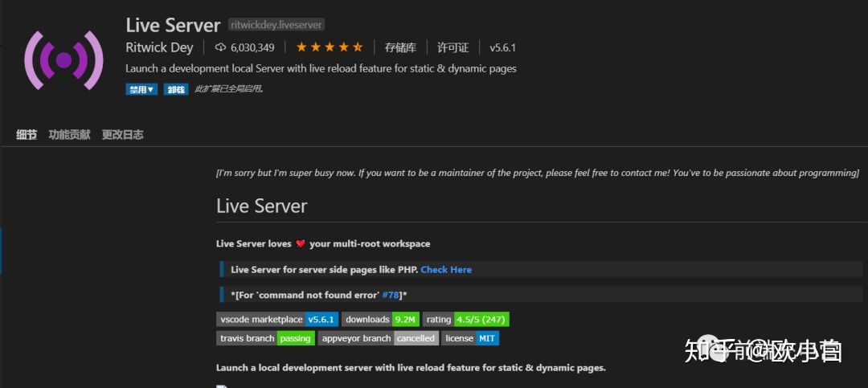868x388 pixels.
Task: Open the 许可证 license link
Action: tap(452, 47)
